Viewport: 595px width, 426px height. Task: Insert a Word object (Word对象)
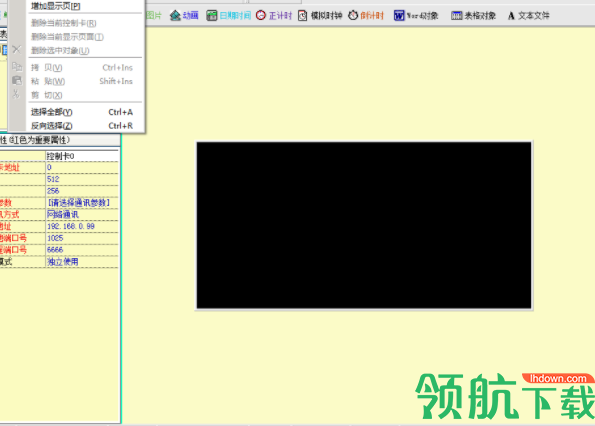(x=416, y=16)
